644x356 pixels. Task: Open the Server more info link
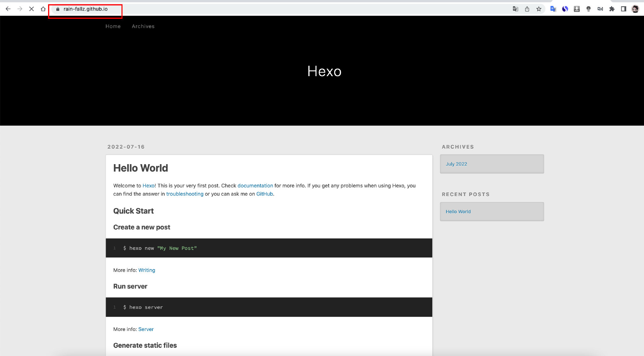[x=146, y=329]
